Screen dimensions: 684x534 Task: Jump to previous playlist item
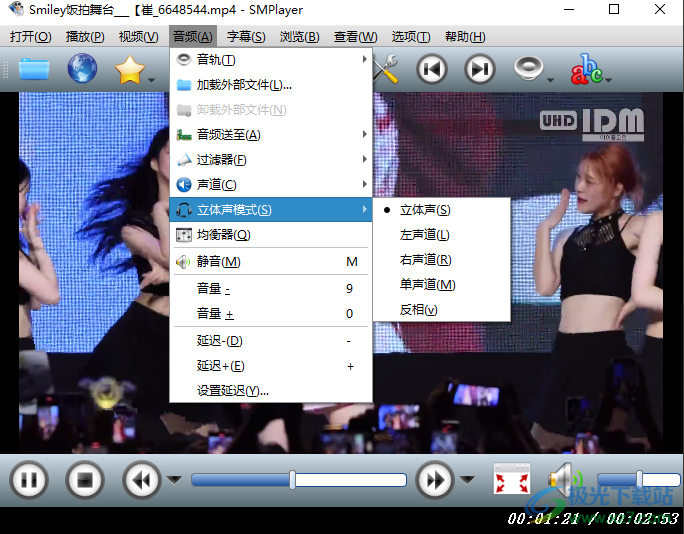coord(432,69)
